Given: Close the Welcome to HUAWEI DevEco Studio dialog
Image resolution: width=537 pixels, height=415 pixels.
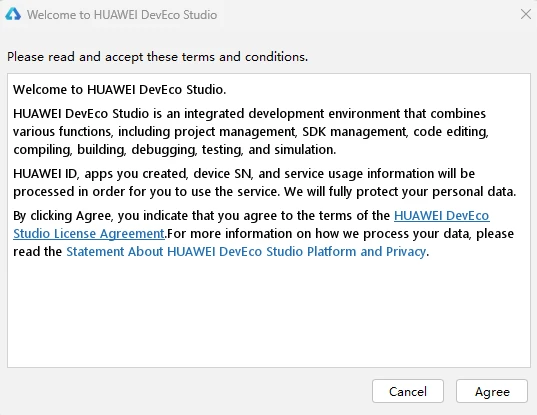Looking at the screenshot, I should [526, 14].
